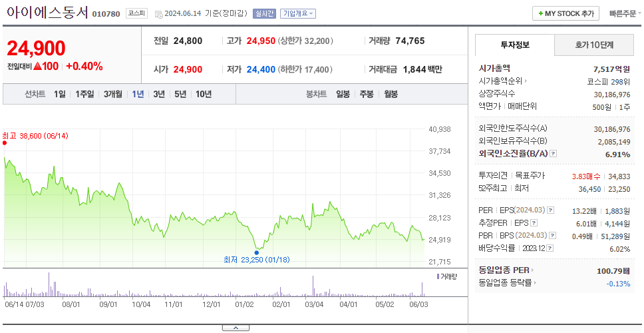Image resolution: width=644 pixels, height=333 pixels.
Task: Click the arrow beside 동일업종 PER
Action: coord(533,270)
